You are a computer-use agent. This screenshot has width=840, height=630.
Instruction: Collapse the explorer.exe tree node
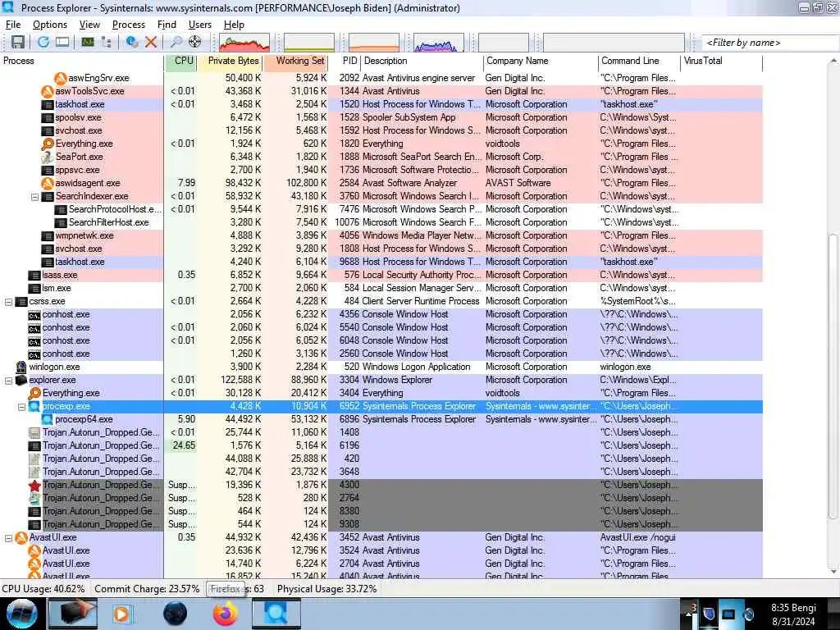click(8, 381)
